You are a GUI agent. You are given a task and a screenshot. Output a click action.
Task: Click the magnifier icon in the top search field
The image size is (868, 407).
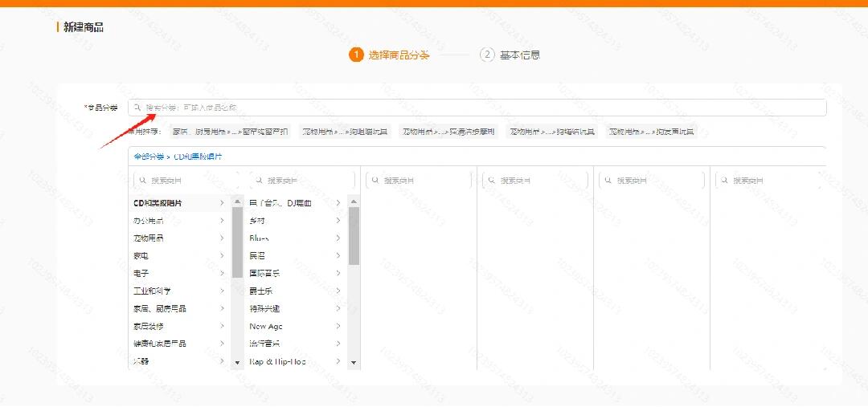[x=137, y=108]
